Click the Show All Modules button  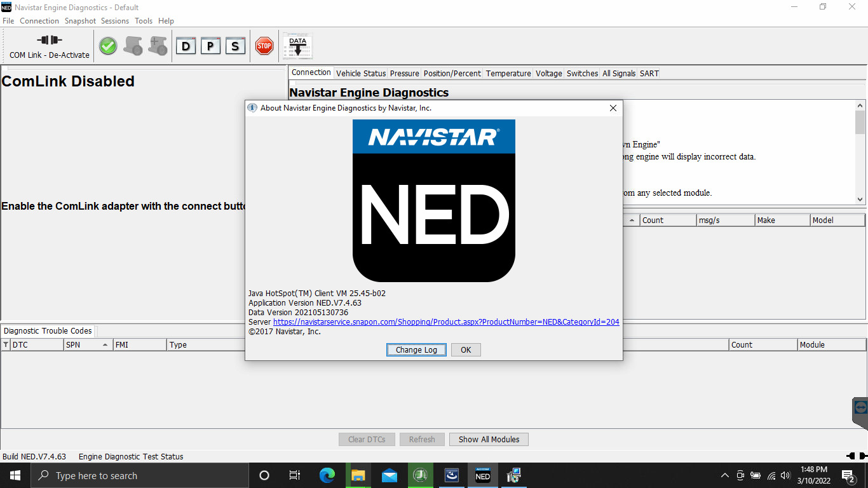click(489, 439)
